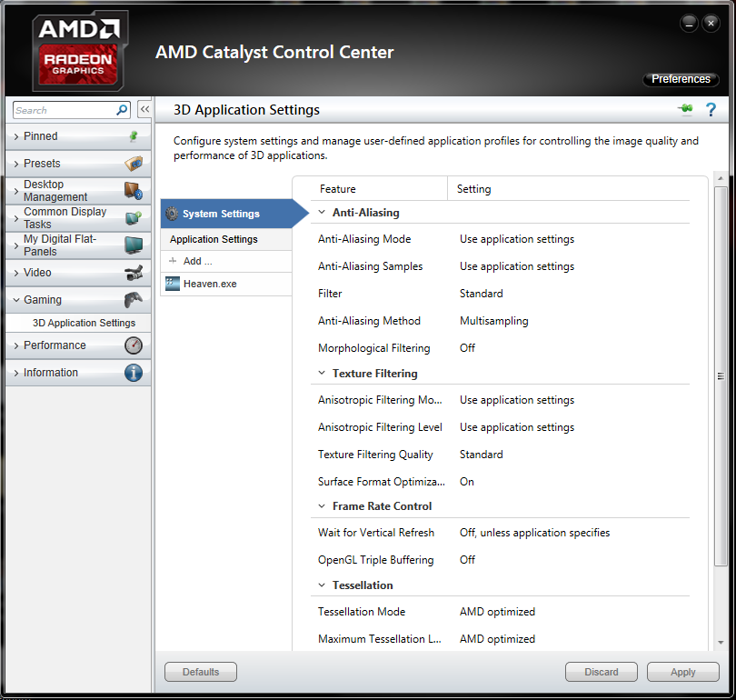This screenshot has height=700, width=736.
Task: Expand the Pinned section
Action: coord(16,136)
